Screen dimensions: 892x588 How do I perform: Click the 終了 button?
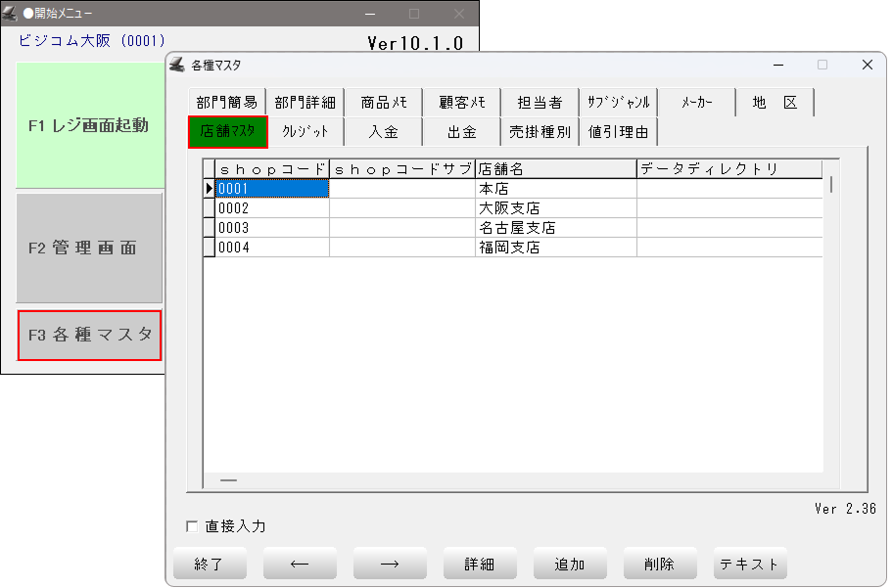click(209, 564)
